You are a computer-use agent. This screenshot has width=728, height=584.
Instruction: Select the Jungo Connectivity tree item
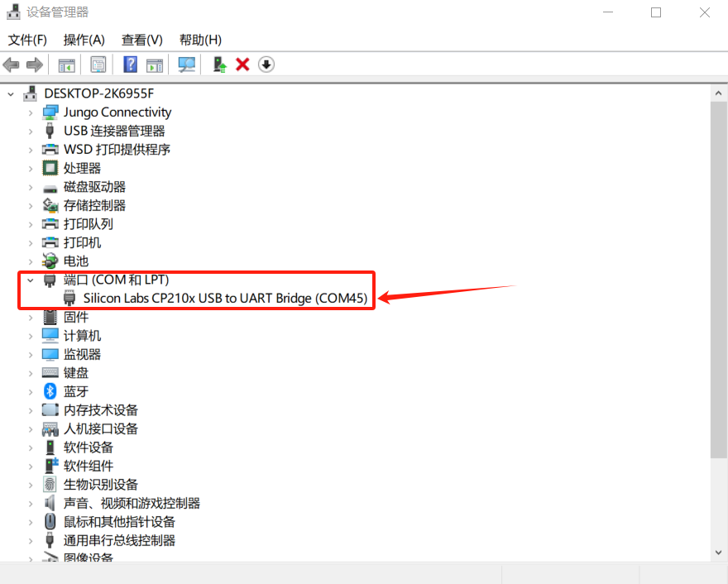pos(117,112)
